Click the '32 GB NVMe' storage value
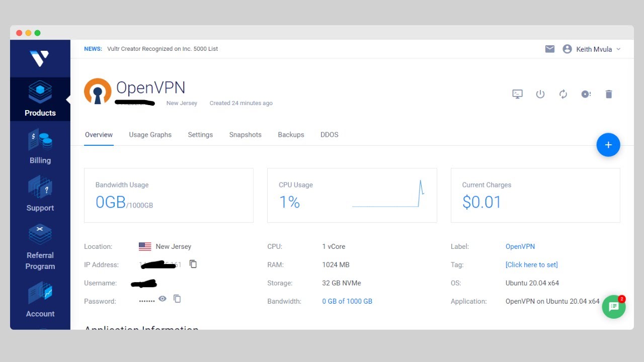The height and width of the screenshot is (362, 644). click(x=342, y=283)
